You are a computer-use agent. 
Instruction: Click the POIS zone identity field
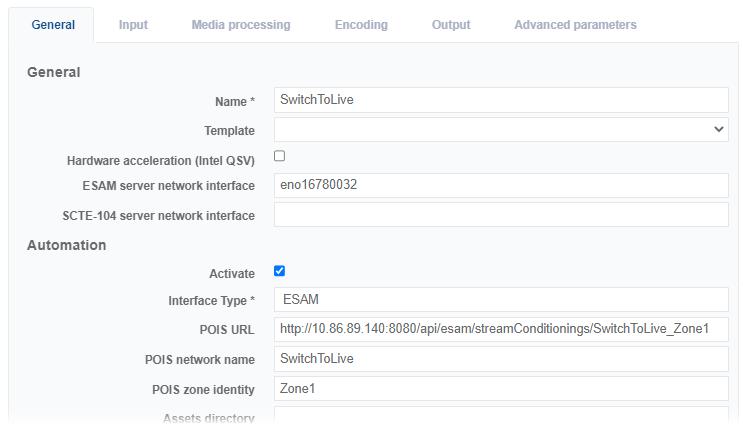500,388
